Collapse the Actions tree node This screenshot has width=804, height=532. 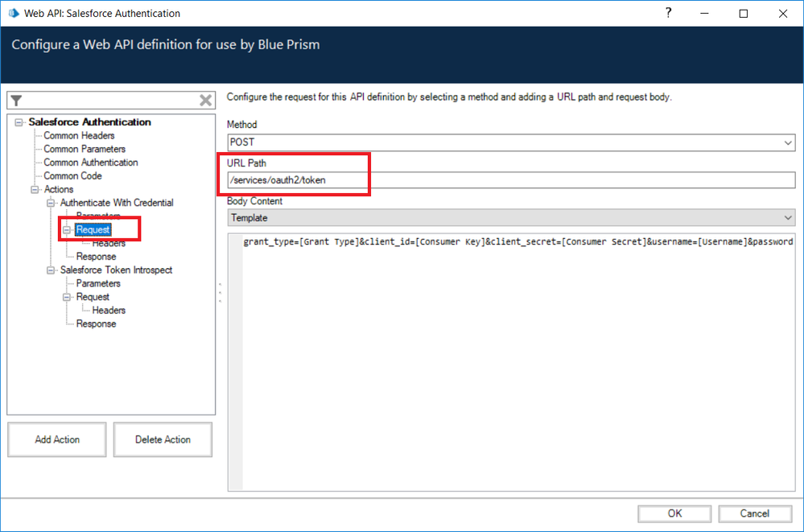click(35, 189)
